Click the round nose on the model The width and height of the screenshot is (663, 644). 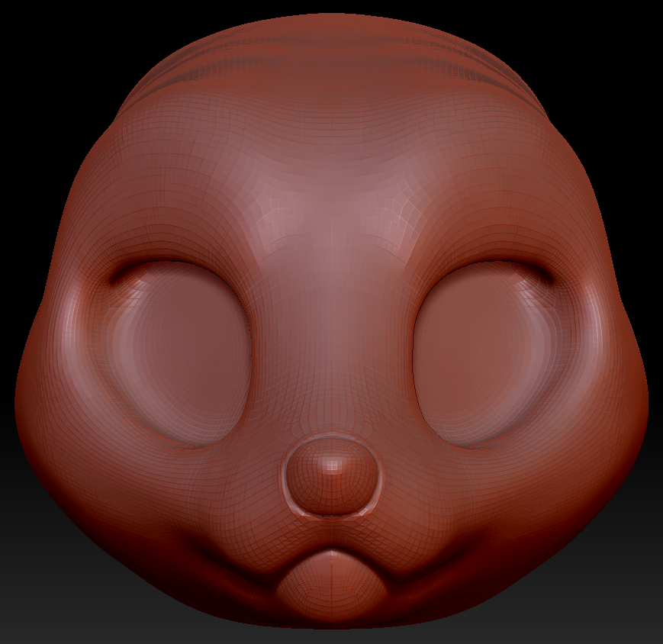pos(331,477)
